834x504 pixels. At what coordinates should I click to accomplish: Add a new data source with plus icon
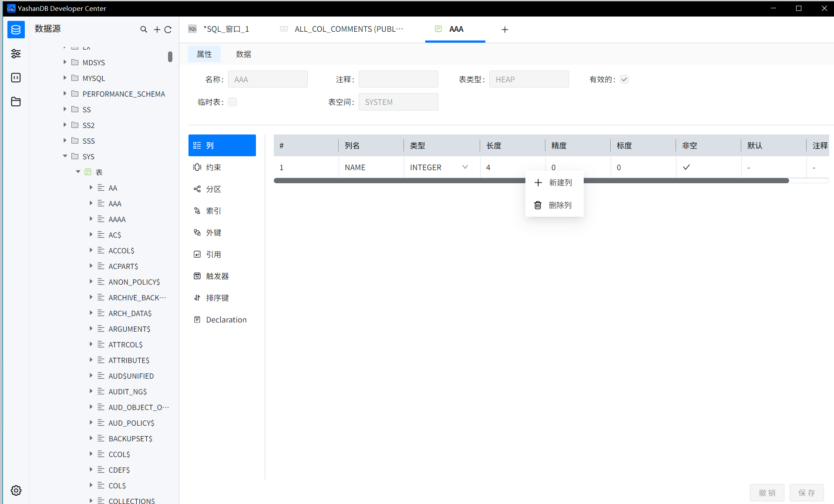157,30
